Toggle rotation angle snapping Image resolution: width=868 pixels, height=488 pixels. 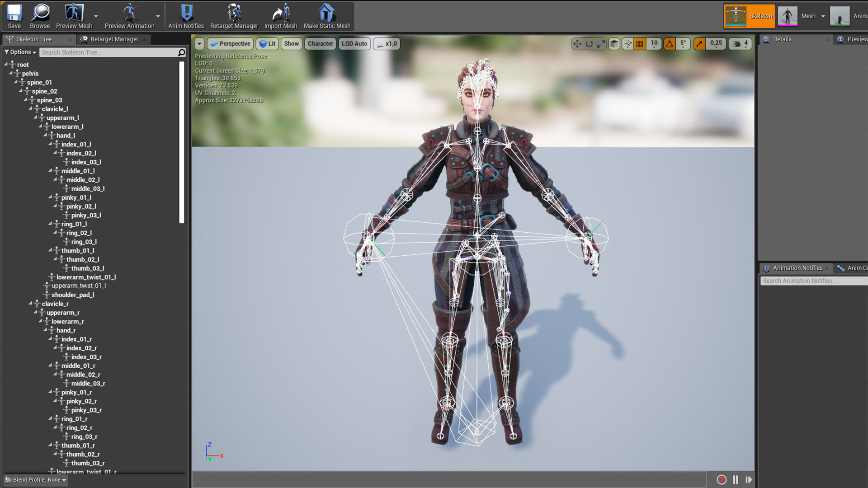[x=670, y=44]
